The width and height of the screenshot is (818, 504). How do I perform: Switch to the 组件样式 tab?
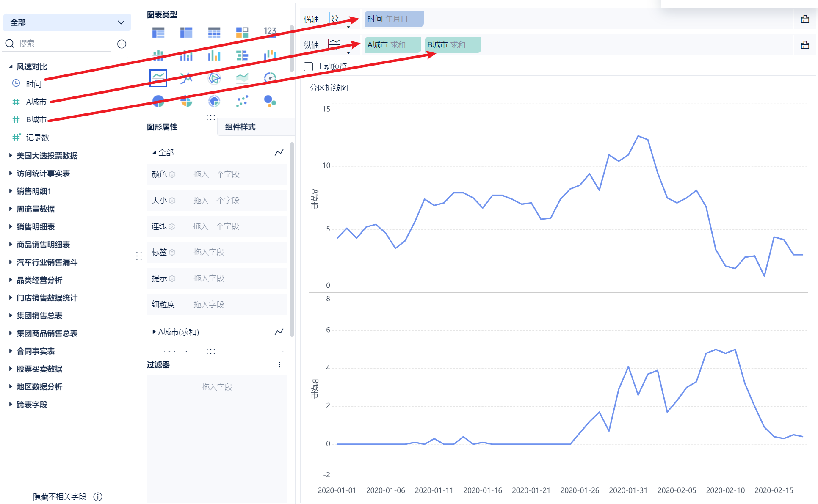tap(240, 127)
